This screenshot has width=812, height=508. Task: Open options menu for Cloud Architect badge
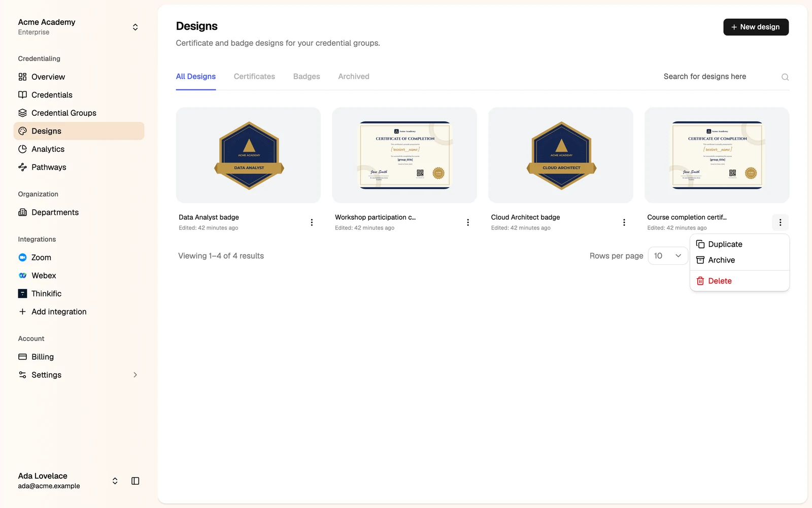pyautogui.click(x=624, y=223)
